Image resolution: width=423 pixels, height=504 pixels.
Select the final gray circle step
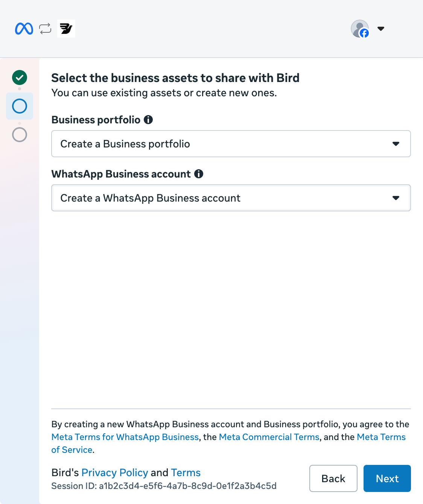point(20,135)
